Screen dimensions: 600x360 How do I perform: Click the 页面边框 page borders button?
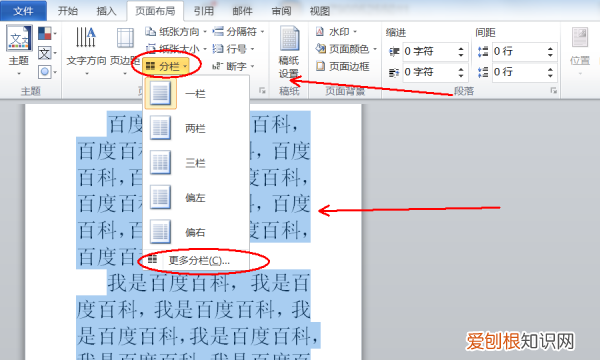pos(342,67)
